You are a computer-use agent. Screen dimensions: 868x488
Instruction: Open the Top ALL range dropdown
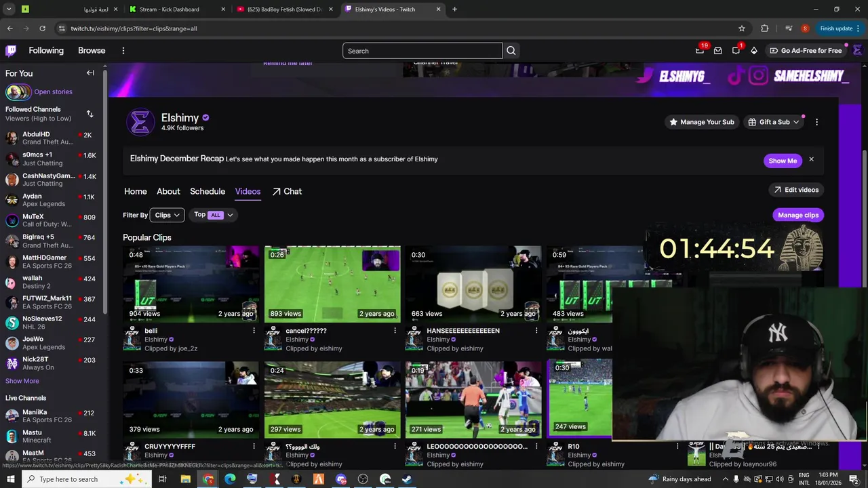point(213,215)
